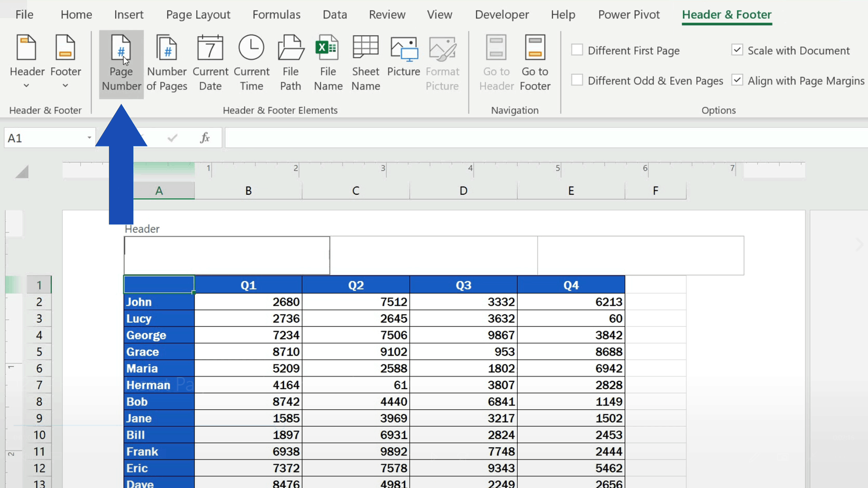Enable Different First Page option
The width and height of the screenshot is (868, 488).
point(576,49)
